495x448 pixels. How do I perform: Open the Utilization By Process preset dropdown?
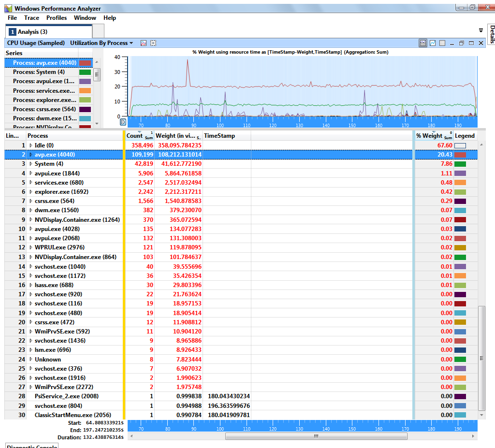102,43
